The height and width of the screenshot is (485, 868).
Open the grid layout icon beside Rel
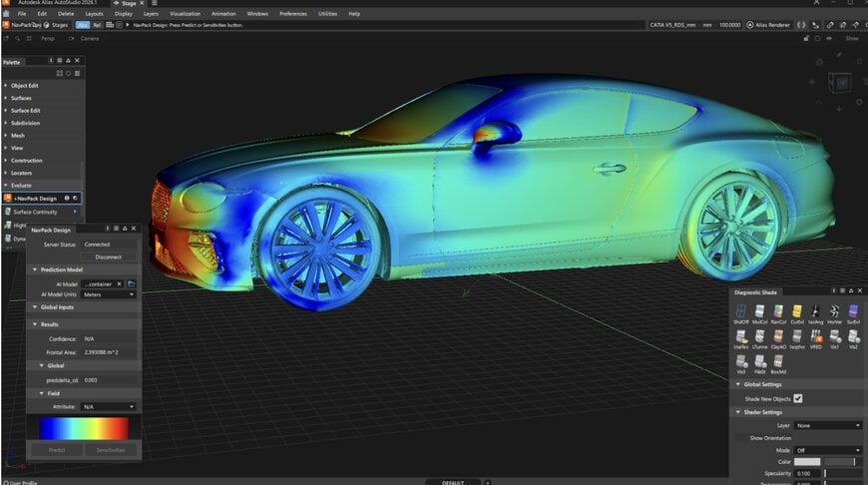point(110,25)
